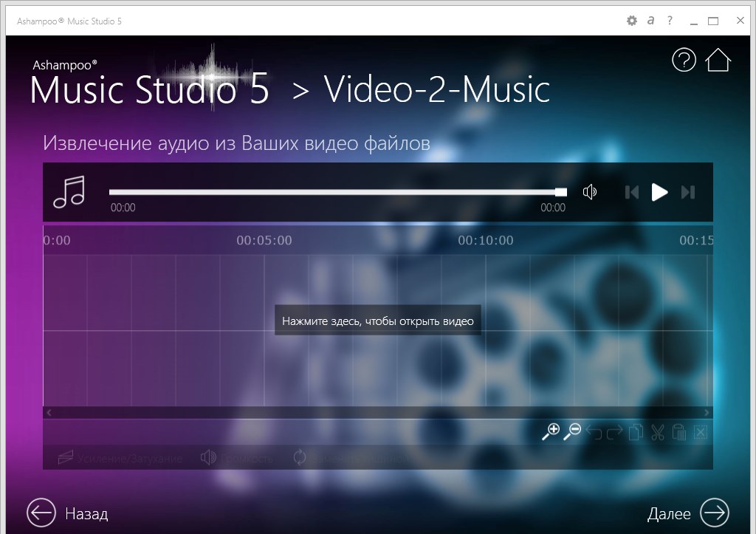Mute audio with the speaker icon

tap(590, 192)
